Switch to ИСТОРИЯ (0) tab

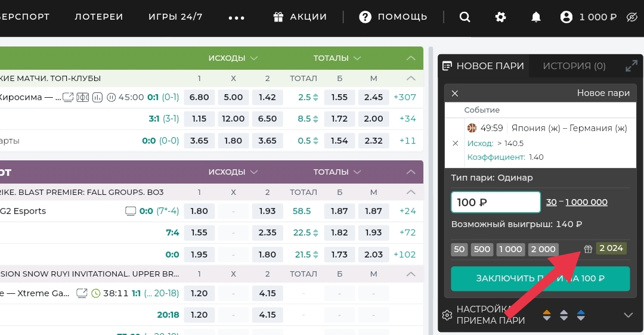(x=574, y=66)
